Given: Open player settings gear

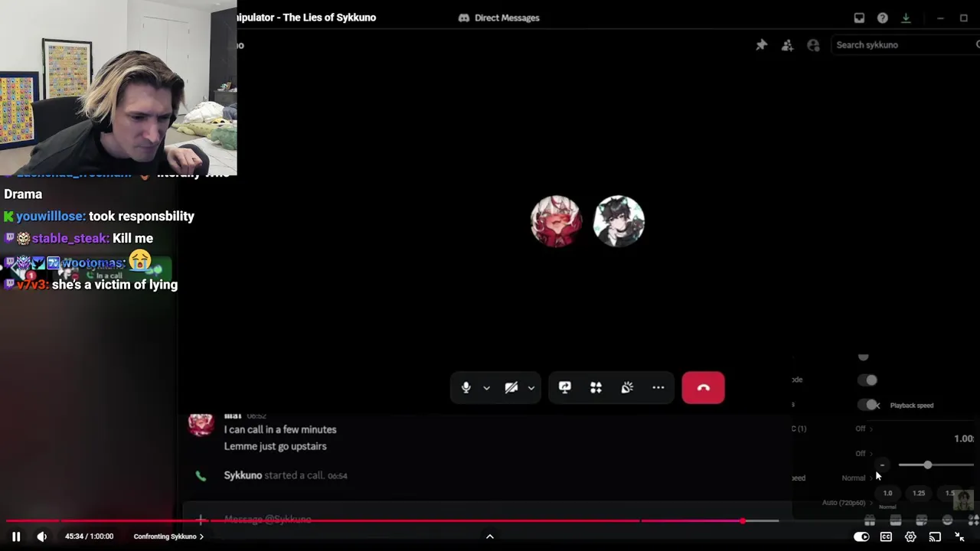Looking at the screenshot, I should point(910,536).
